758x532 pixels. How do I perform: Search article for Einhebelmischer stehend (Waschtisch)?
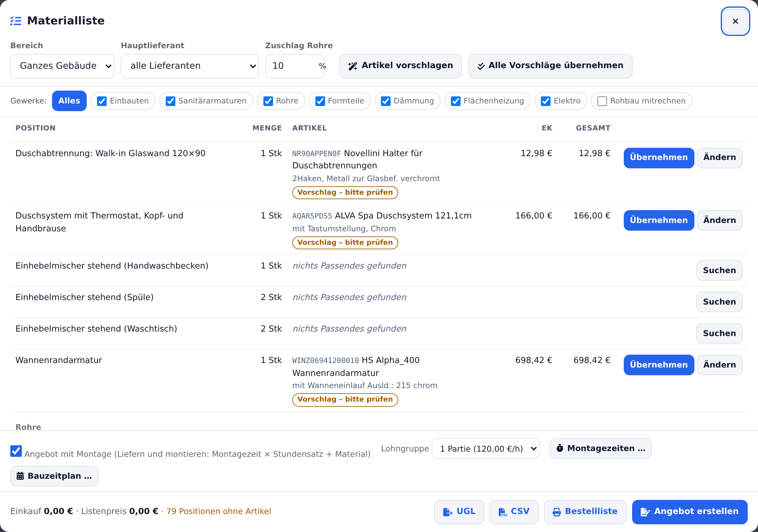pos(719,333)
